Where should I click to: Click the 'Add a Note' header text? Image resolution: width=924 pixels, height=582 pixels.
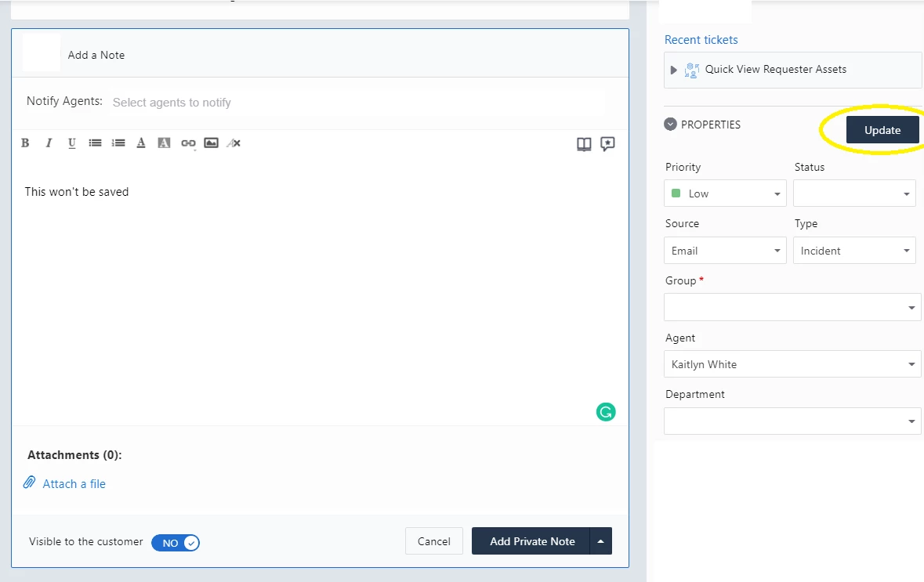96,55
